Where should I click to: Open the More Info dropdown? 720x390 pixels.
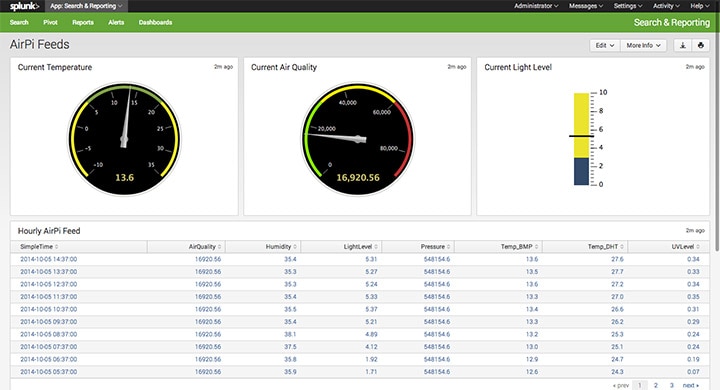click(643, 45)
